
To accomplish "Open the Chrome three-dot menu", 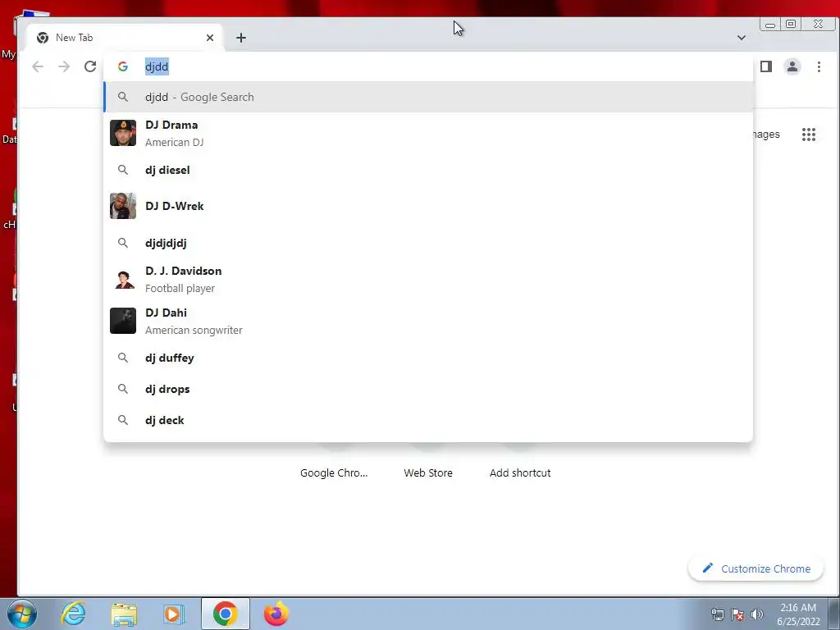I will point(819,66).
